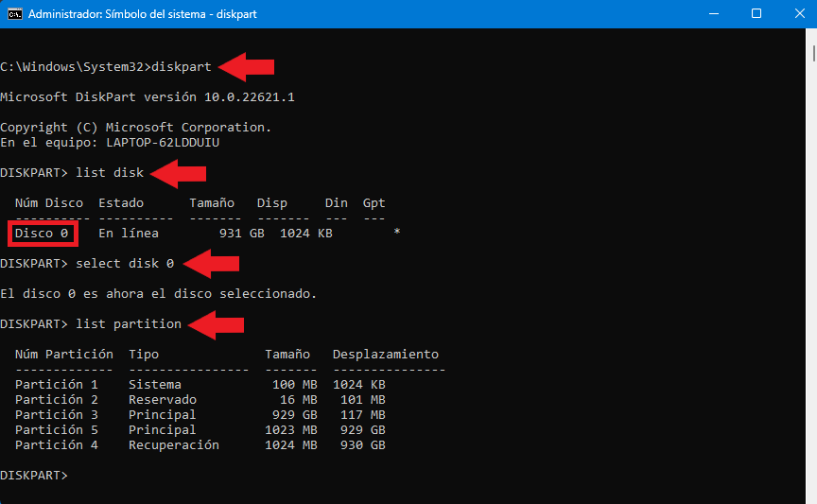Click the 'Tamaño' header in disk table

[x=212, y=202]
